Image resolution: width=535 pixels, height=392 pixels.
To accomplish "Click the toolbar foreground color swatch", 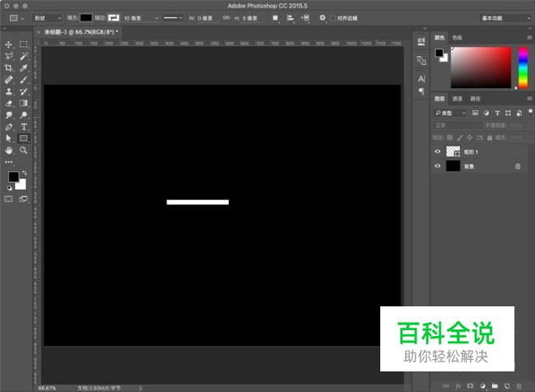I will tap(13, 177).
